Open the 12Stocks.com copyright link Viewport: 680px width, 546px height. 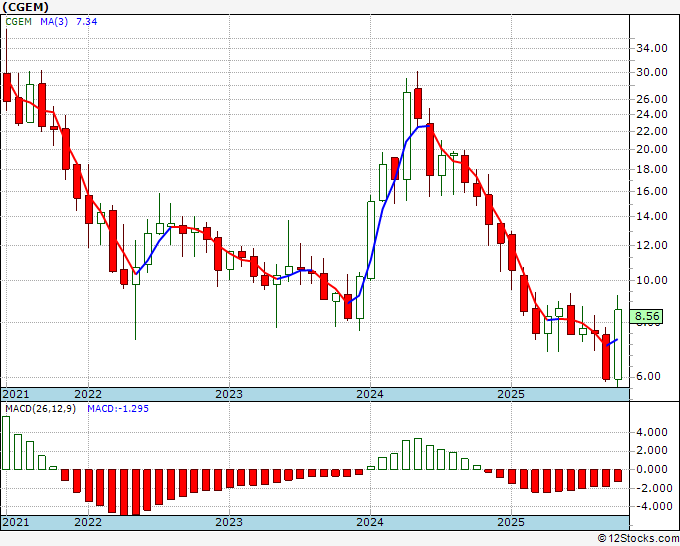pyautogui.click(x=638, y=539)
